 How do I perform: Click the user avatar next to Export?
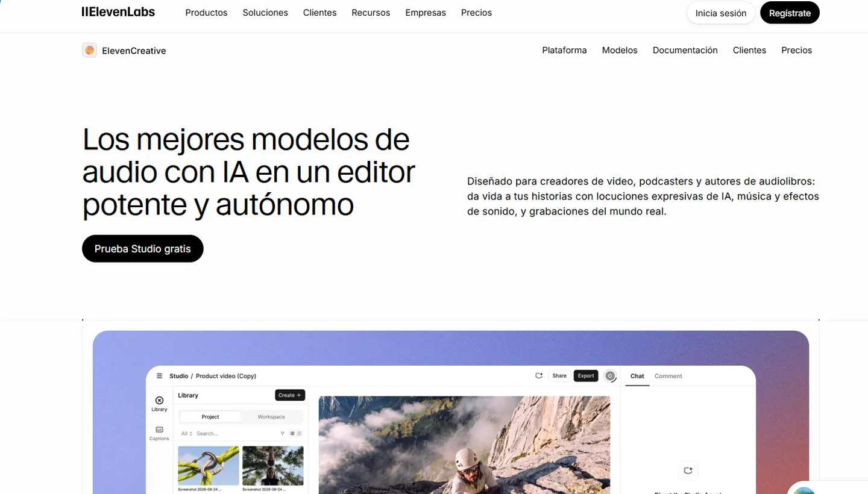click(610, 376)
